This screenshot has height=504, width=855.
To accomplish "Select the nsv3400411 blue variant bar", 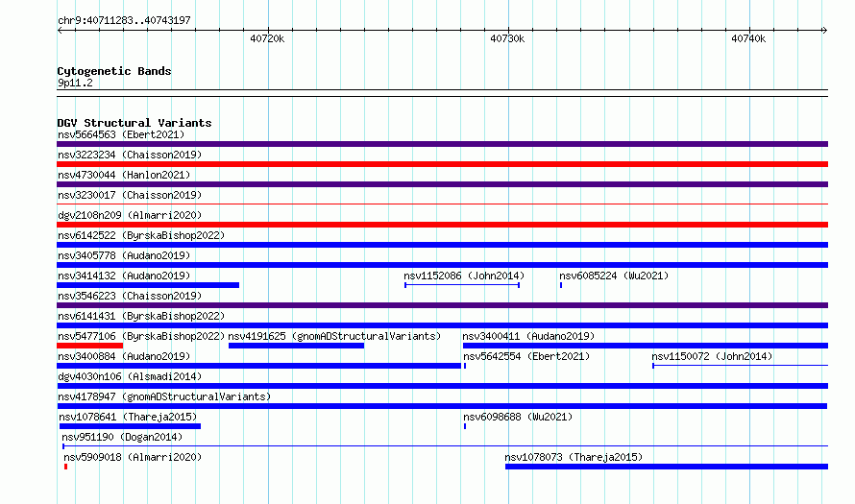I will click(646, 346).
